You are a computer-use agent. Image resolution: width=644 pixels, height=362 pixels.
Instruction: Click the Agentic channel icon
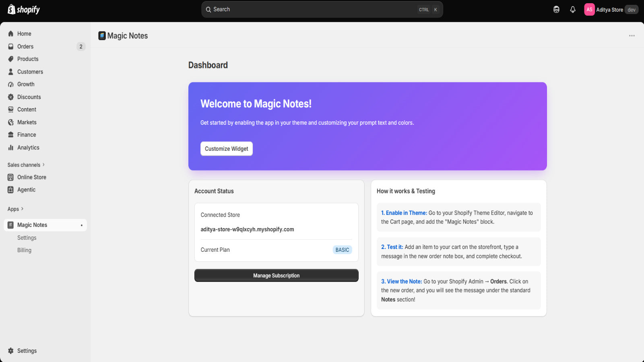[x=11, y=190]
